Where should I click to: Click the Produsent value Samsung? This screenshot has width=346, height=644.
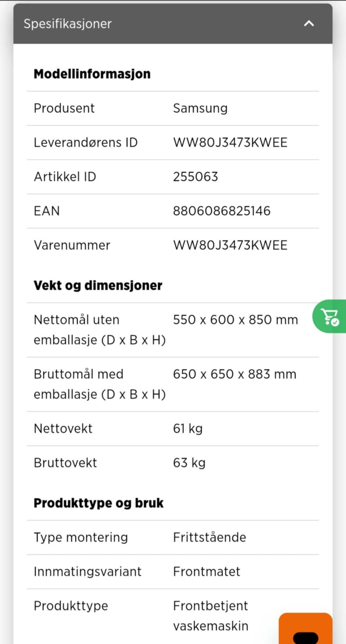click(200, 108)
